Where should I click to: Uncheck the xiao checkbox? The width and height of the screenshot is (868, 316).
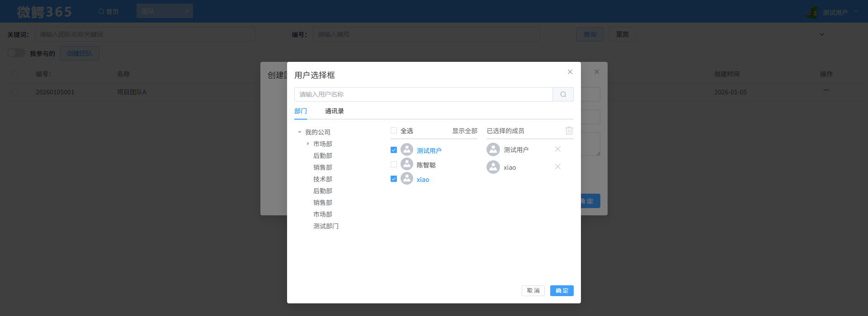point(394,179)
